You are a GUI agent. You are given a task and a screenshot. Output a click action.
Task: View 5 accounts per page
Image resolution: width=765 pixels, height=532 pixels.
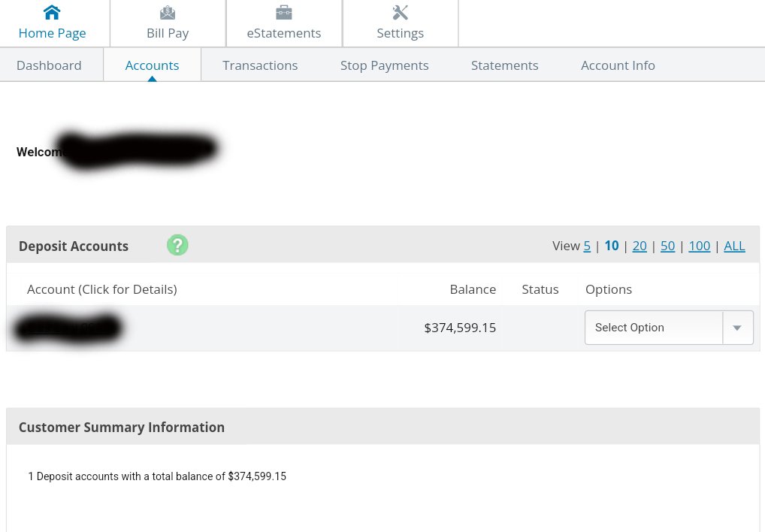point(587,246)
